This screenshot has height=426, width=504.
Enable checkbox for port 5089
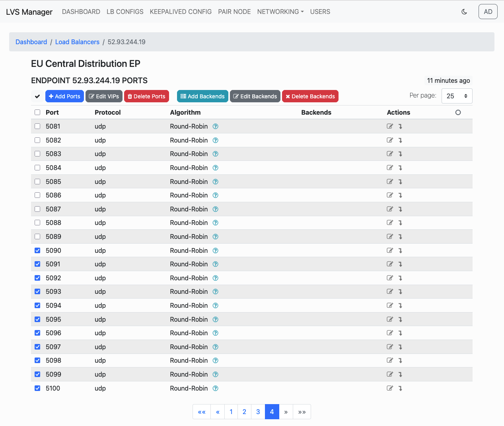pyautogui.click(x=37, y=236)
